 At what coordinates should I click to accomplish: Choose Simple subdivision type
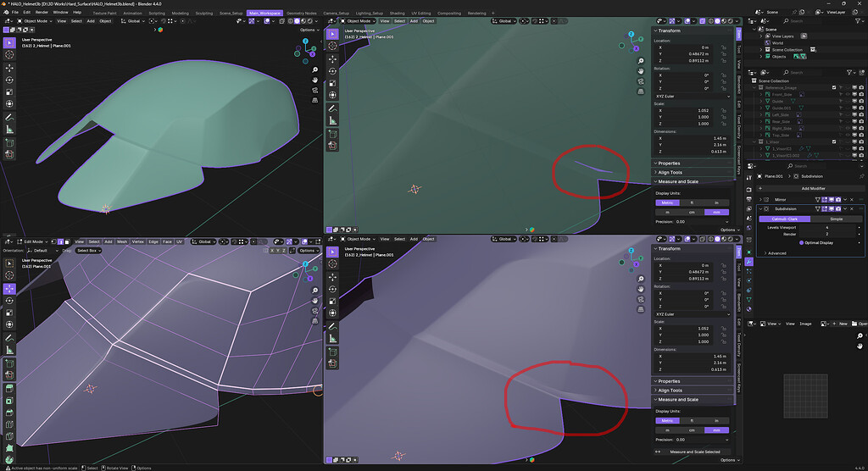click(836, 219)
